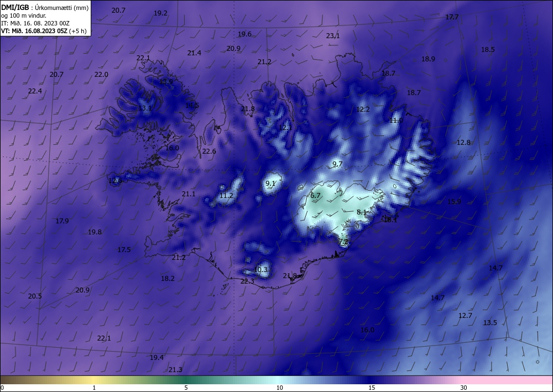The width and height of the screenshot is (553, 392).
Task: Click the map value 14.5
Action: pos(192,106)
